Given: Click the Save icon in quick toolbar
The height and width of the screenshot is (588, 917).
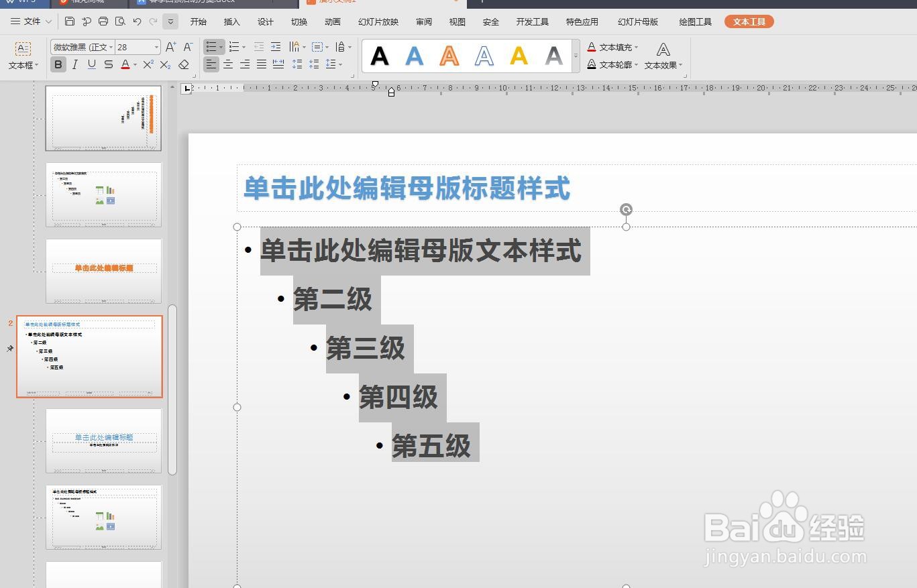Looking at the screenshot, I should click(70, 21).
